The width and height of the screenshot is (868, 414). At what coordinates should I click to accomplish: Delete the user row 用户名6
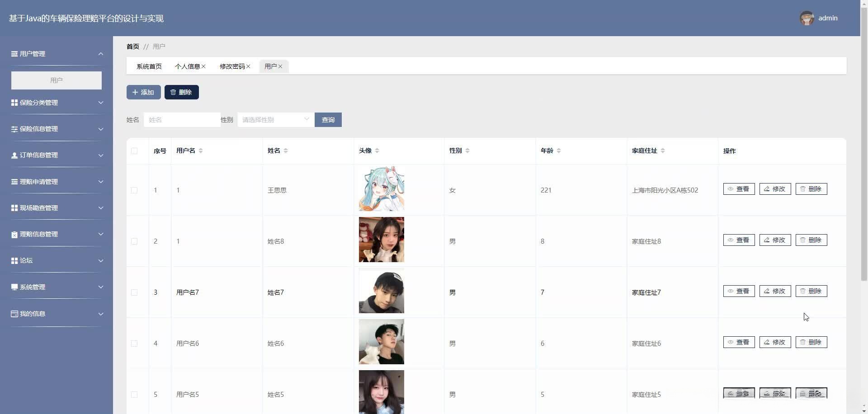coord(811,342)
